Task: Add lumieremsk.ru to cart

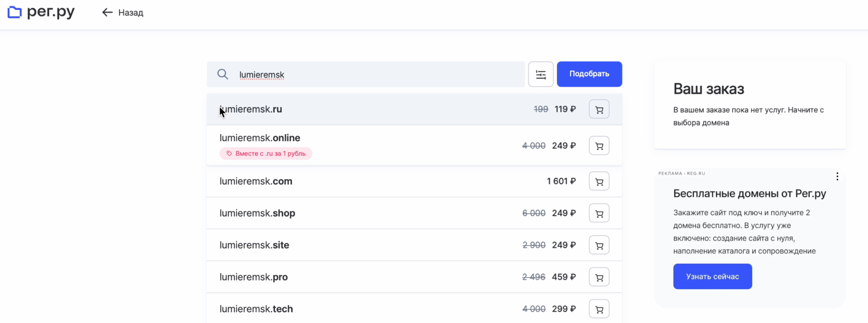Action: coord(599,109)
